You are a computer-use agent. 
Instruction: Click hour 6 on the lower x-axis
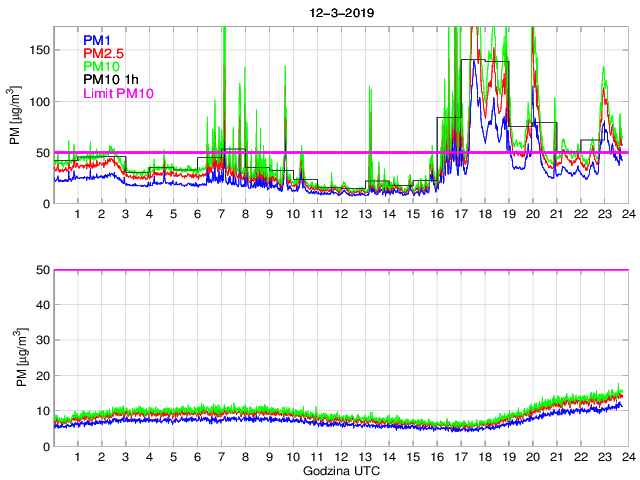pos(197,457)
